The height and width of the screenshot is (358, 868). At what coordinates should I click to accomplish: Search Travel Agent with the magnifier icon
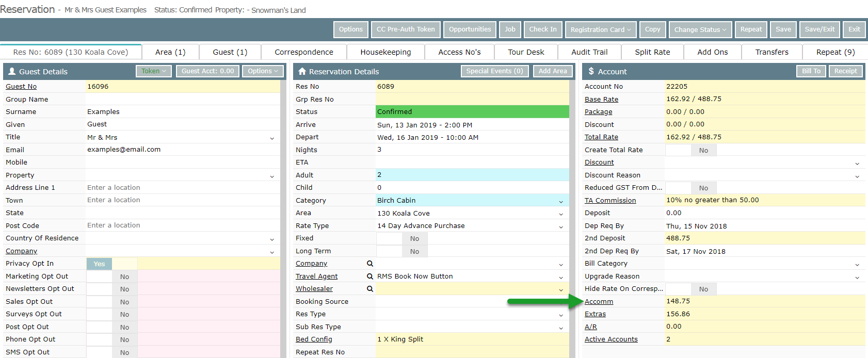point(369,276)
